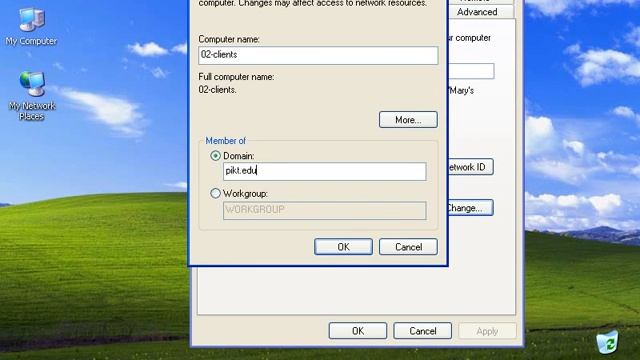The width and height of the screenshot is (640, 360).
Task: Click the full computer name '02-clients.'
Action: (x=217, y=90)
